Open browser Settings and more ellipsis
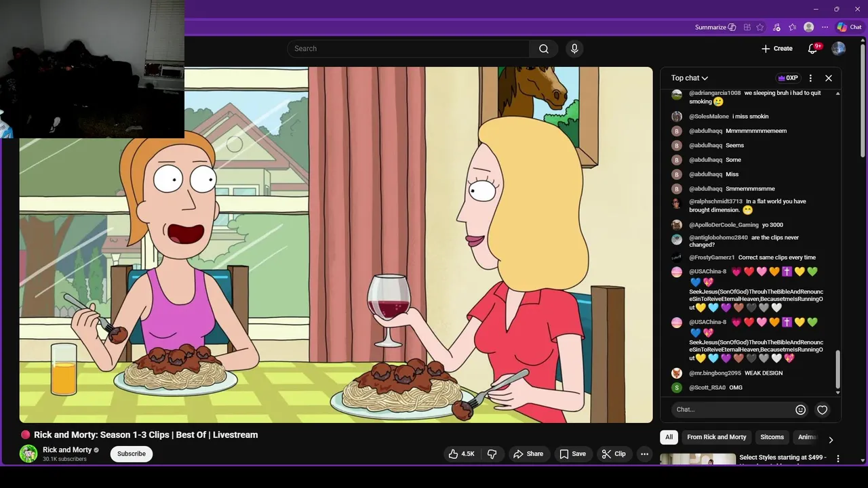Image resolution: width=868 pixels, height=488 pixels. tap(825, 27)
